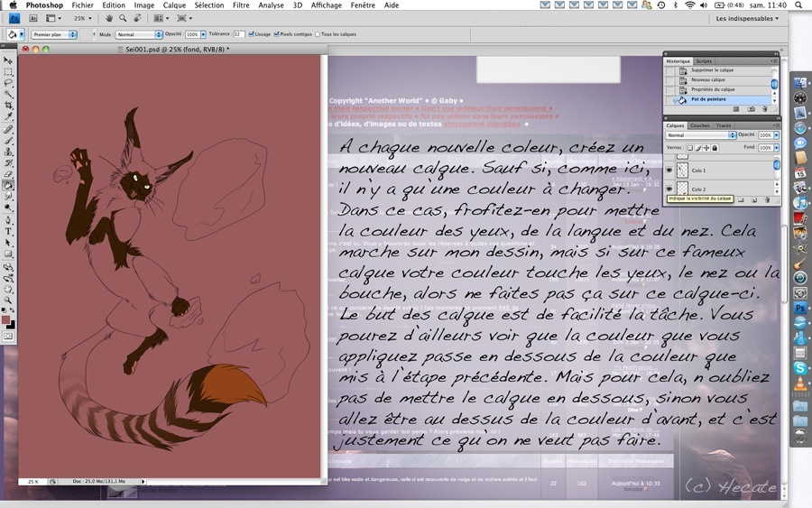
Task: Toggle lock transparent pixels
Action: click(x=690, y=148)
